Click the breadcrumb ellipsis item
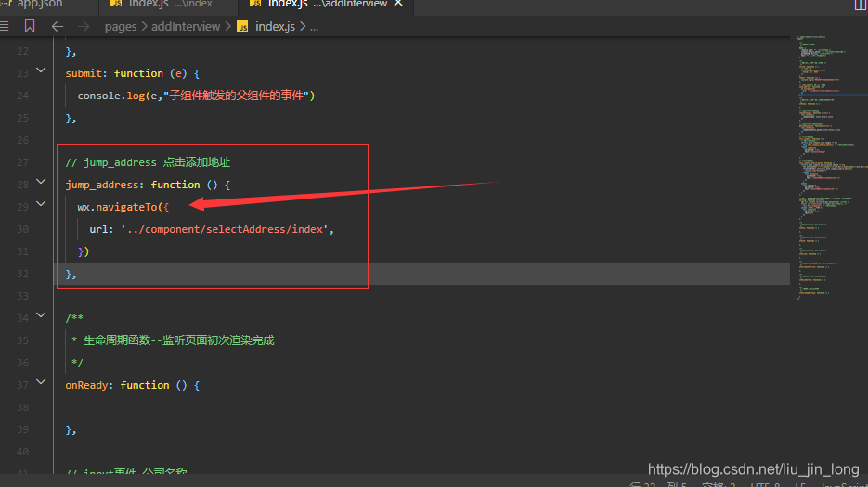 click(314, 27)
